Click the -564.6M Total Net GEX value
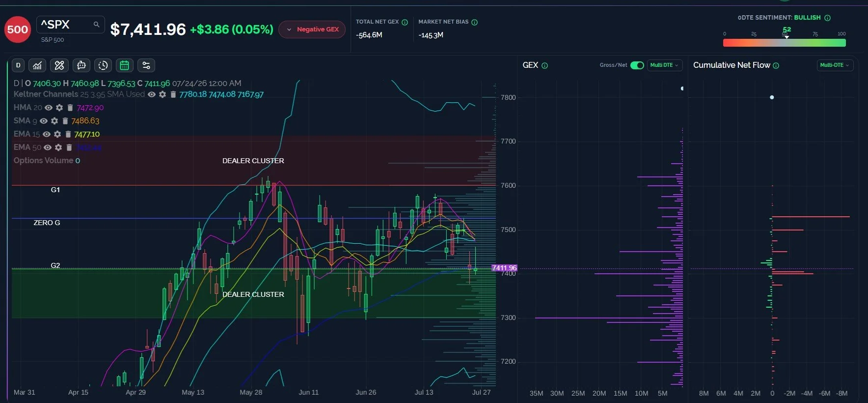Image resolution: width=868 pixels, height=403 pixels. pos(369,35)
